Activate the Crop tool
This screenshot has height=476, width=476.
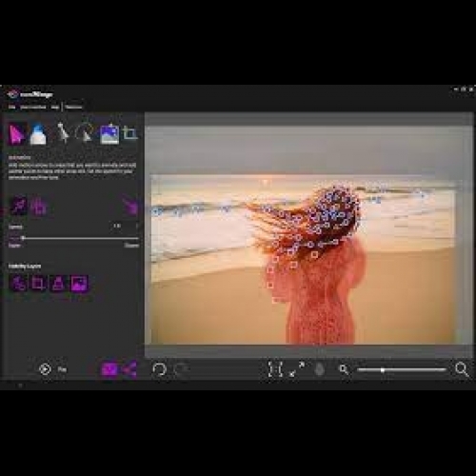point(129,133)
